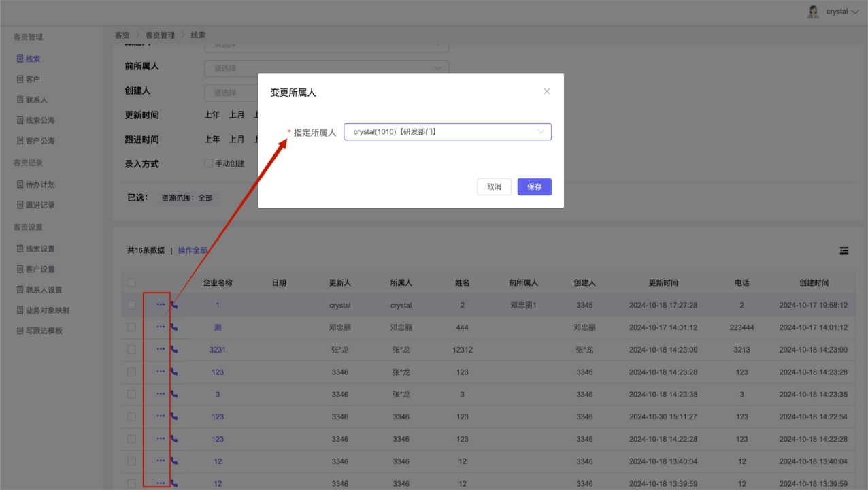Screen dimensions: 868x490
Task: Click the phone icon in the crystal row
Action: point(174,305)
